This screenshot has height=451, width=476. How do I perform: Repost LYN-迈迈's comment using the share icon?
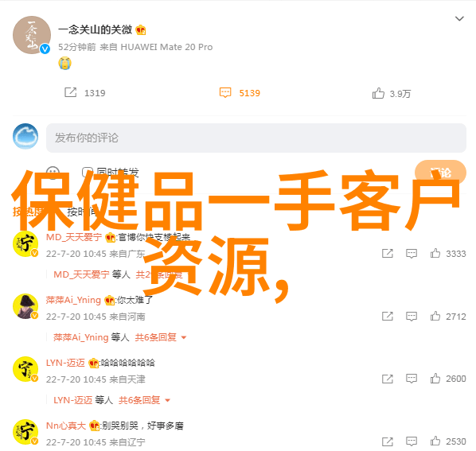click(388, 379)
